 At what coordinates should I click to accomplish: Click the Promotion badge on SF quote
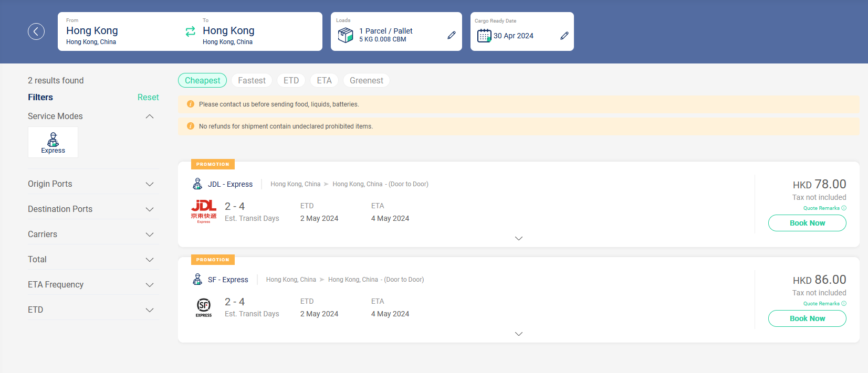pyautogui.click(x=213, y=260)
